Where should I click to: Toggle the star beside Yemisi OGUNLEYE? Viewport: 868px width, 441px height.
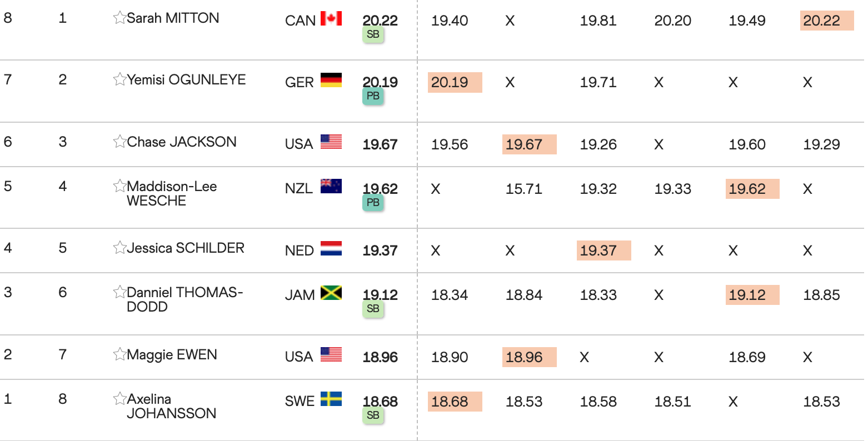[119, 80]
